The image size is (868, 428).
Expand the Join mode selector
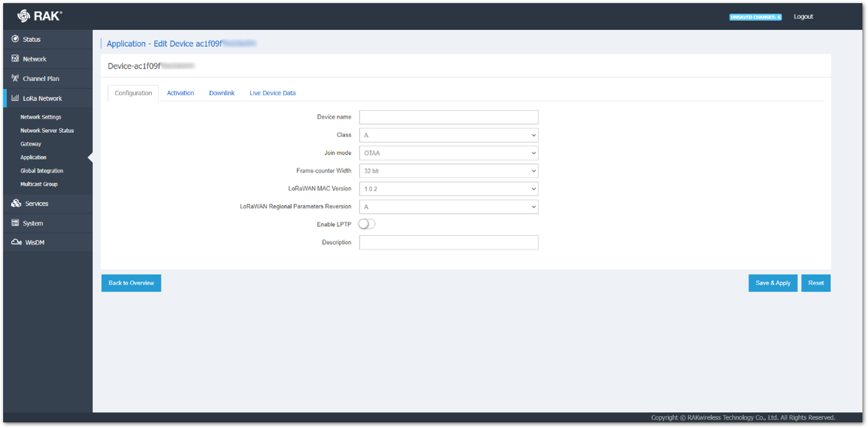point(448,153)
